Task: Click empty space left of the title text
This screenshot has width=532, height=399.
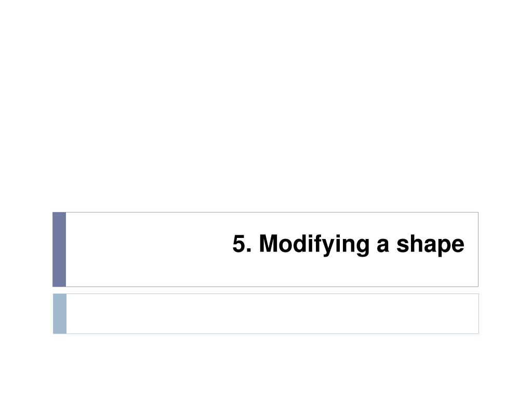Action: click(146, 249)
